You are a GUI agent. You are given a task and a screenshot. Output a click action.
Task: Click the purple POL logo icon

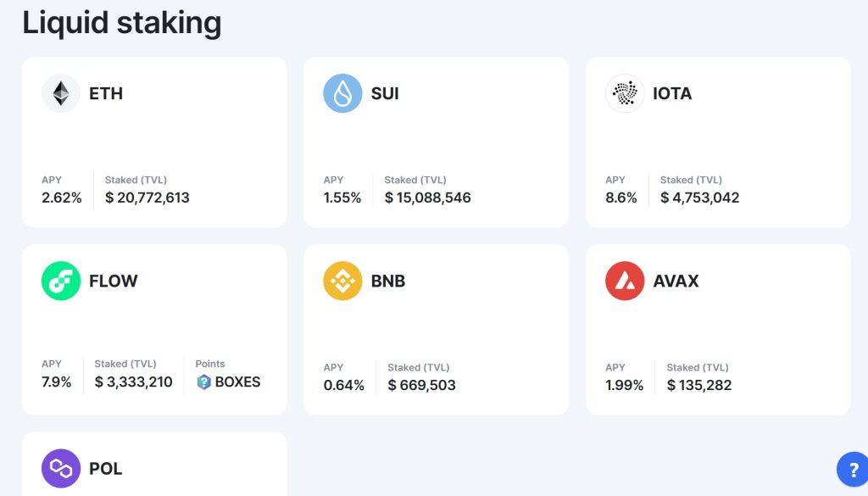tap(61, 468)
